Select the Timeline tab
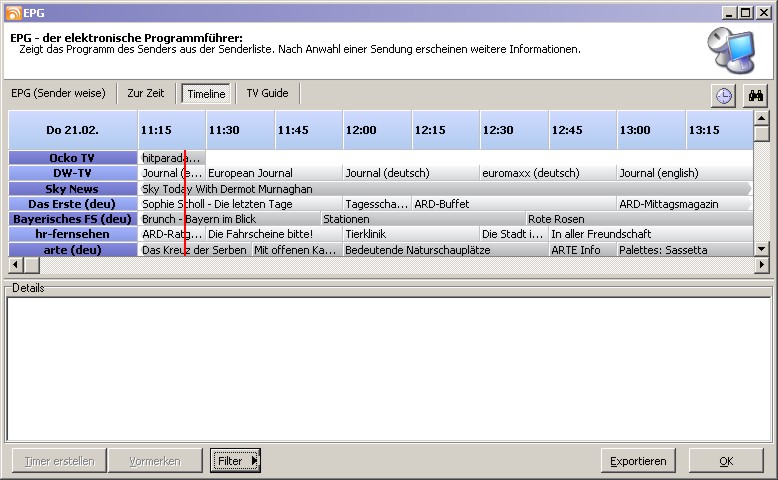 pos(206,94)
